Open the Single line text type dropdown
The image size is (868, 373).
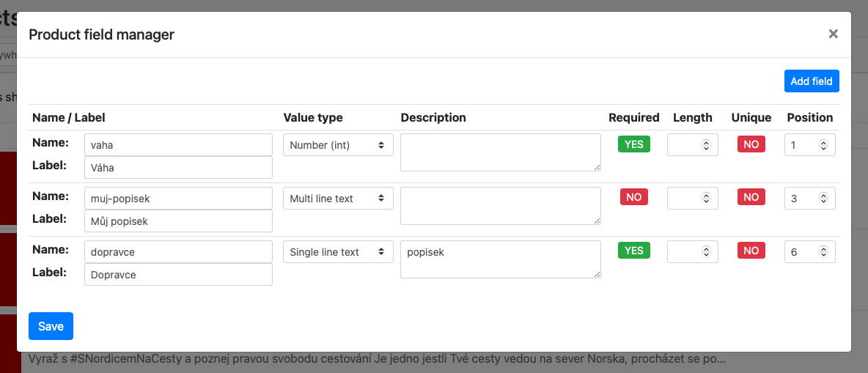click(338, 252)
